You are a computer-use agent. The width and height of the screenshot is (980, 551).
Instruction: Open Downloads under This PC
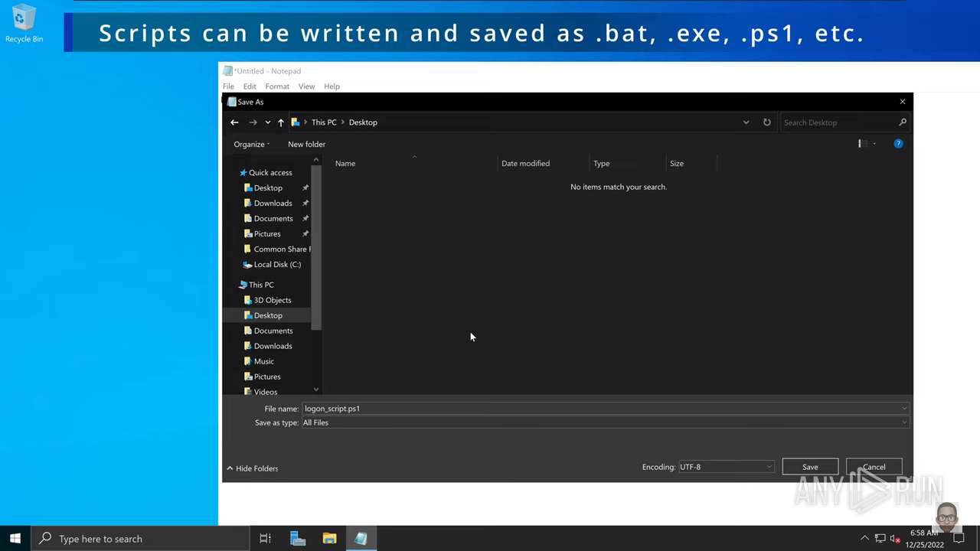[273, 346]
